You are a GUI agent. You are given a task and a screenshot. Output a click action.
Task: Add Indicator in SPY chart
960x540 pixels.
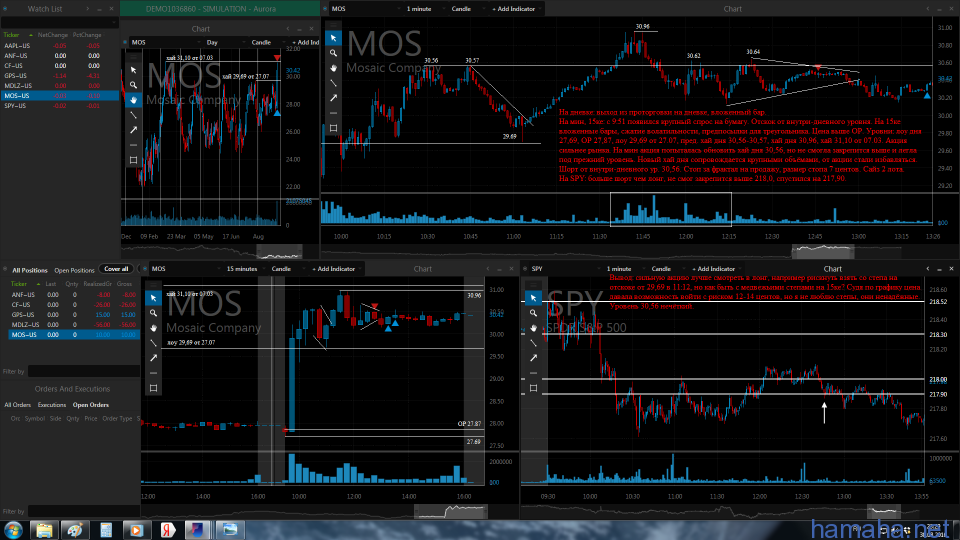tap(713, 269)
